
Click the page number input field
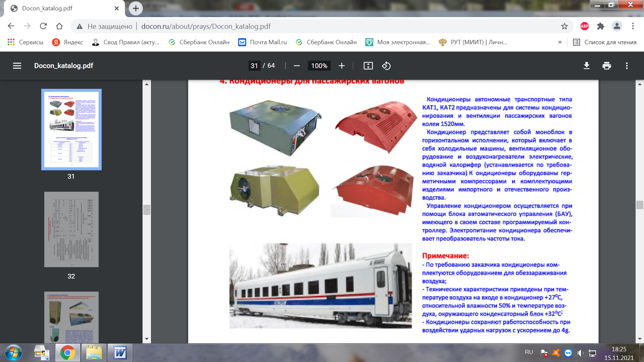tap(254, 66)
